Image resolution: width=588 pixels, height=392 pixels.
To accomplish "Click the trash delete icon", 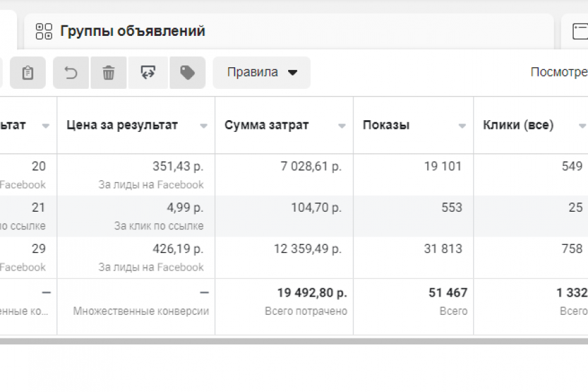I will (x=108, y=73).
